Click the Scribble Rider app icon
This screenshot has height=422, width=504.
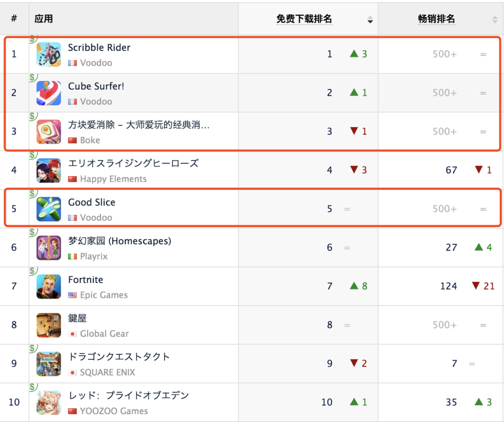(x=49, y=54)
